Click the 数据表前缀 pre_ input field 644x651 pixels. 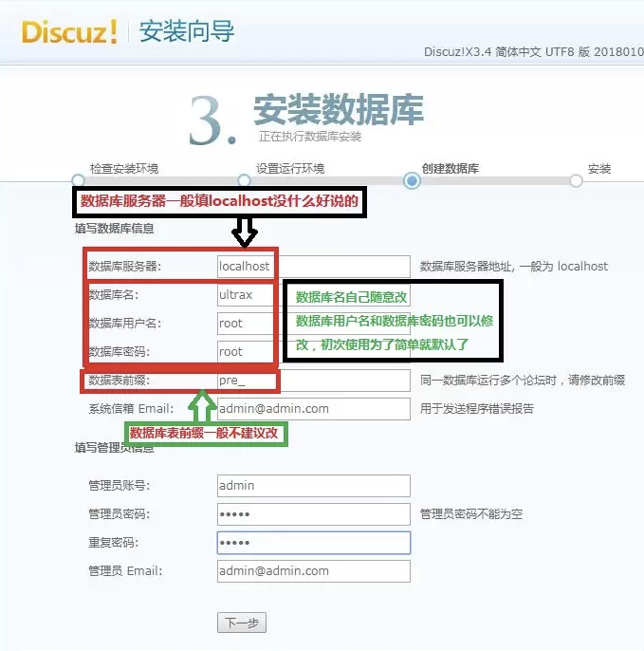point(314,381)
